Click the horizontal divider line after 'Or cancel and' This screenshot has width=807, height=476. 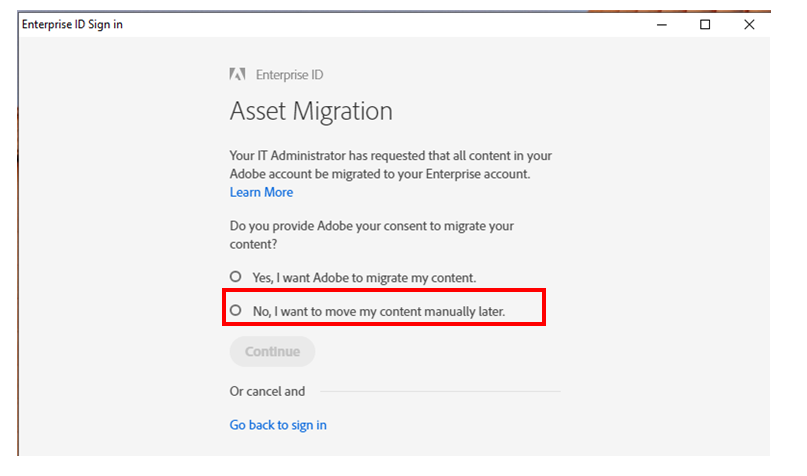pyautogui.click(x=441, y=391)
